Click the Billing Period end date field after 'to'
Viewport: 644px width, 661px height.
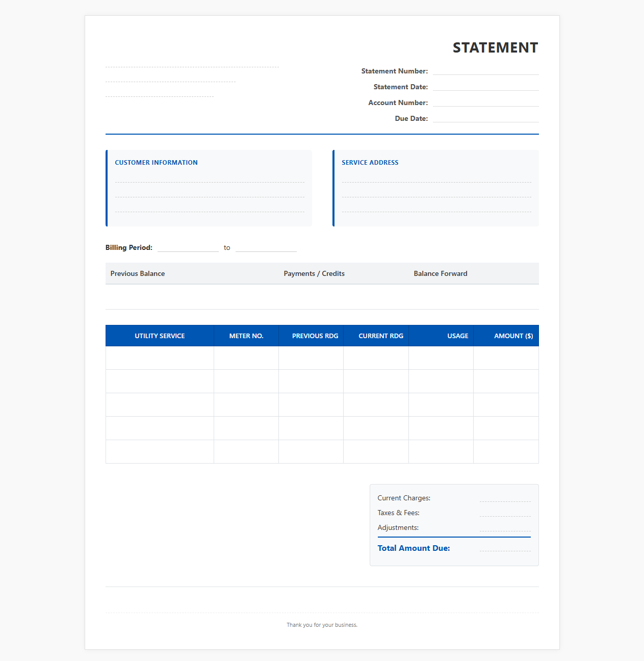(x=266, y=247)
